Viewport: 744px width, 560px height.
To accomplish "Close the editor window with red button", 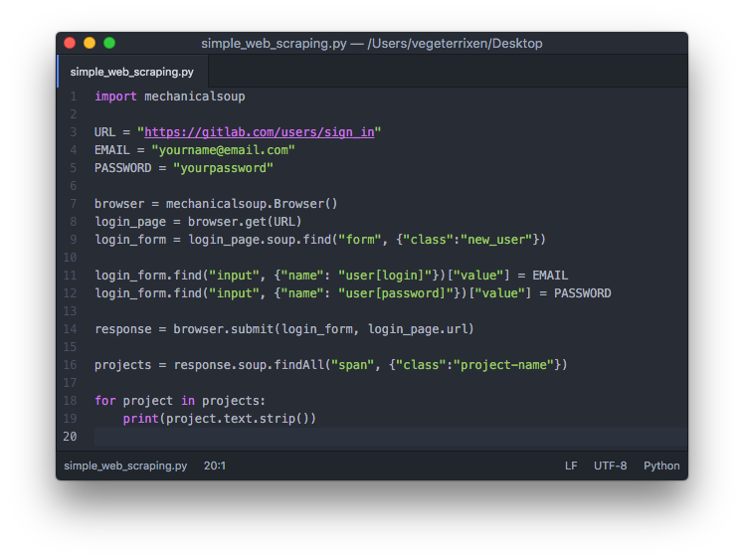I will coord(70,43).
